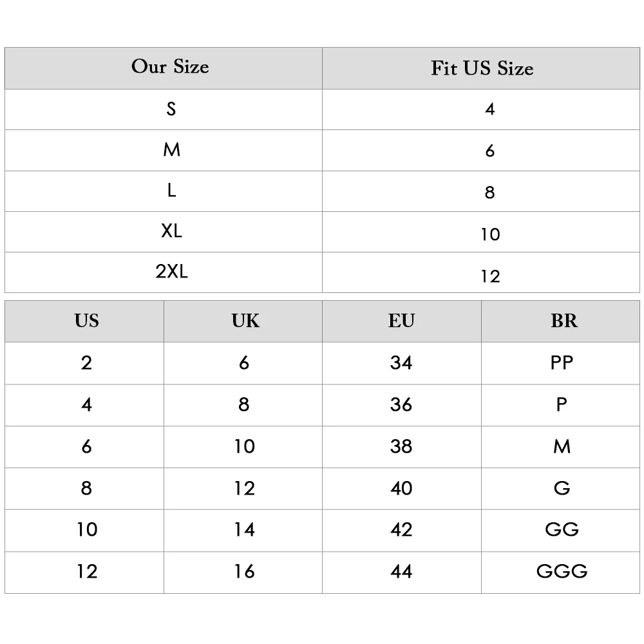Click the GG Brazilian size cell

tap(561, 530)
